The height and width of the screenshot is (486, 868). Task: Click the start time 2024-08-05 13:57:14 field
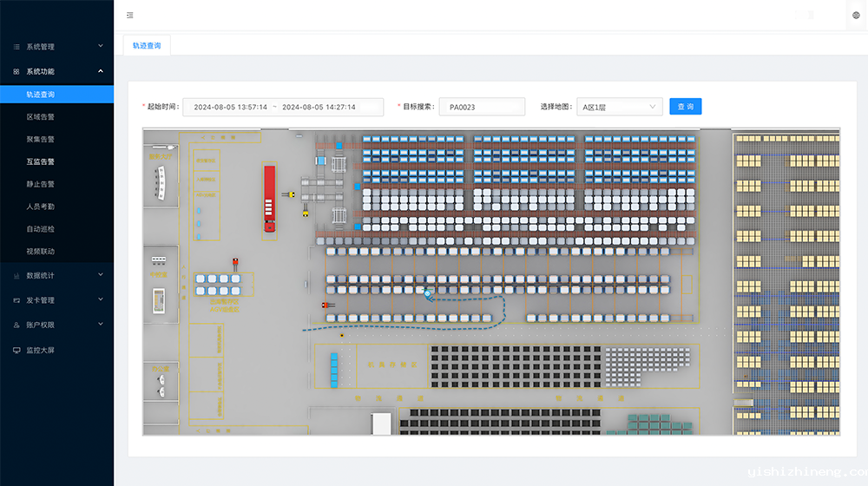231,107
